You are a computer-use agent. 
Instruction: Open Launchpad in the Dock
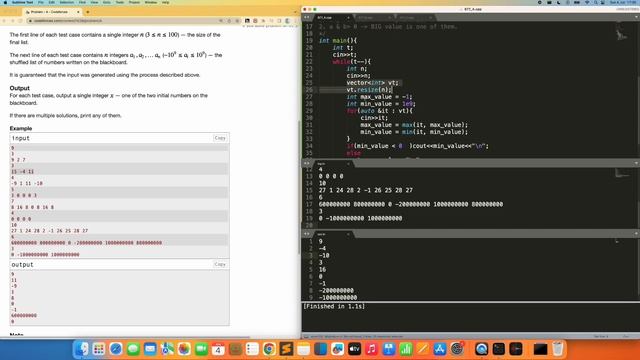[99, 349]
